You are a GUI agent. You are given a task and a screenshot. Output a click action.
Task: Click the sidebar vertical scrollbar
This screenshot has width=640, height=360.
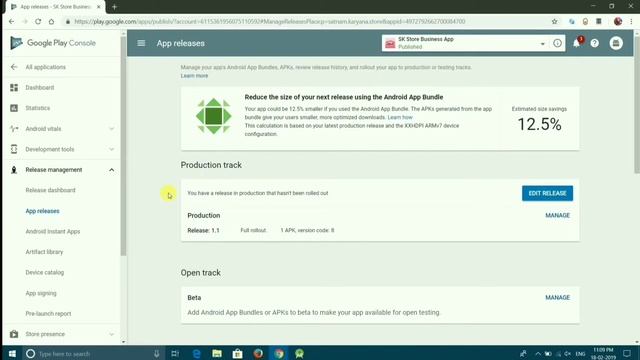click(123, 147)
